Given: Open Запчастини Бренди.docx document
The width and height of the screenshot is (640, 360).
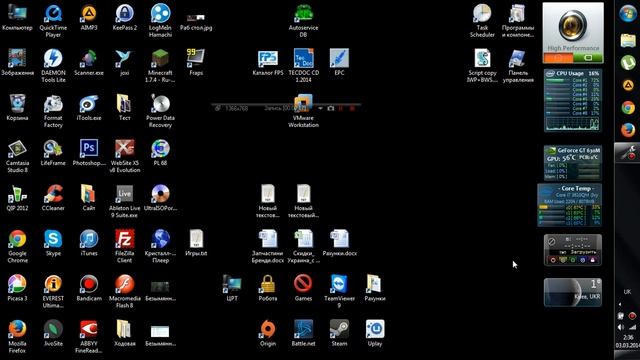Looking at the screenshot, I should [x=268, y=246].
